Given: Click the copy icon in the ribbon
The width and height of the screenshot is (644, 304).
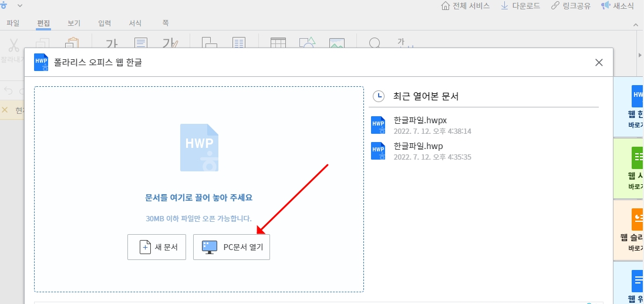Looking at the screenshot, I should pos(43,43).
